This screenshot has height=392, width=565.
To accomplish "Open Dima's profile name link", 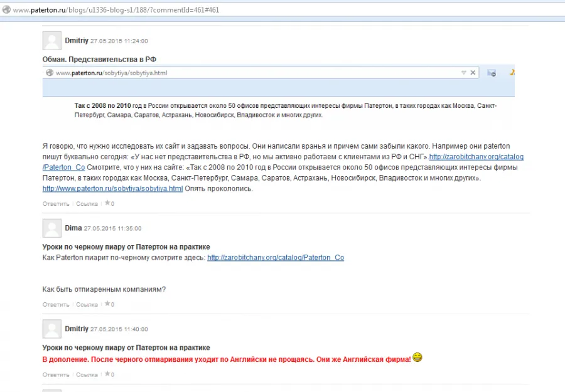I will coord(73,228).
